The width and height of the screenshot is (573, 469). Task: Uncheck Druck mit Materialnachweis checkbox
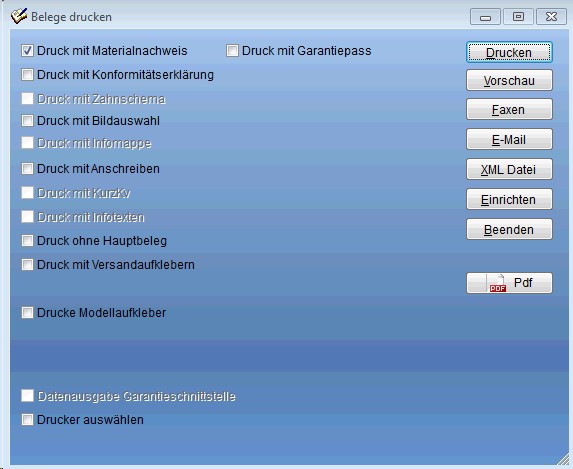(x=27, y=50)
